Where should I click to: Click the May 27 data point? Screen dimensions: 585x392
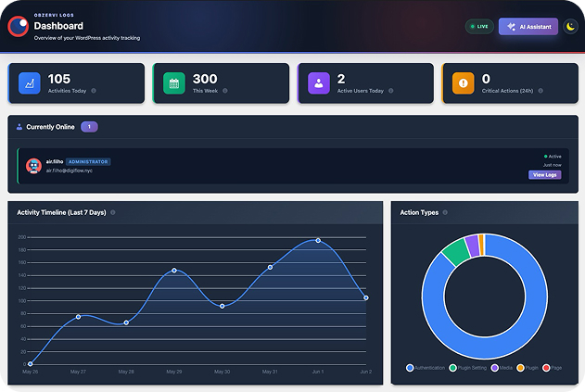(x=79, y=317)
